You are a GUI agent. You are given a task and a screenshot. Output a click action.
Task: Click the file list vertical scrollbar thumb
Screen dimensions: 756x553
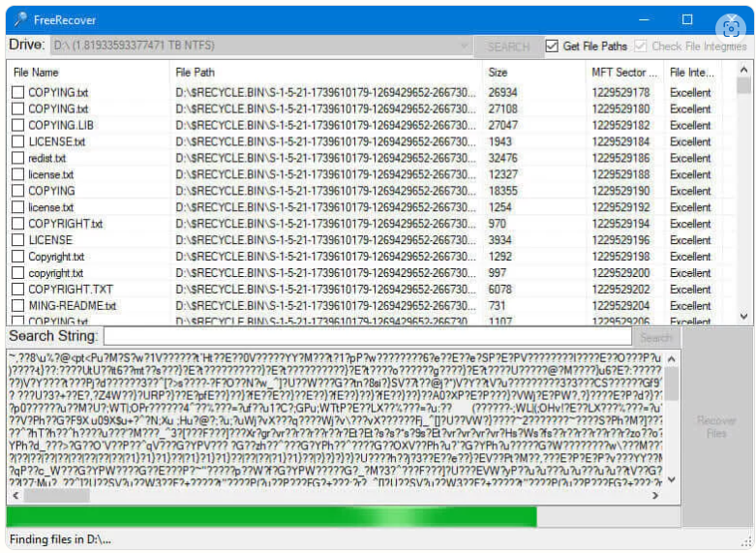(x=744, y=85)
